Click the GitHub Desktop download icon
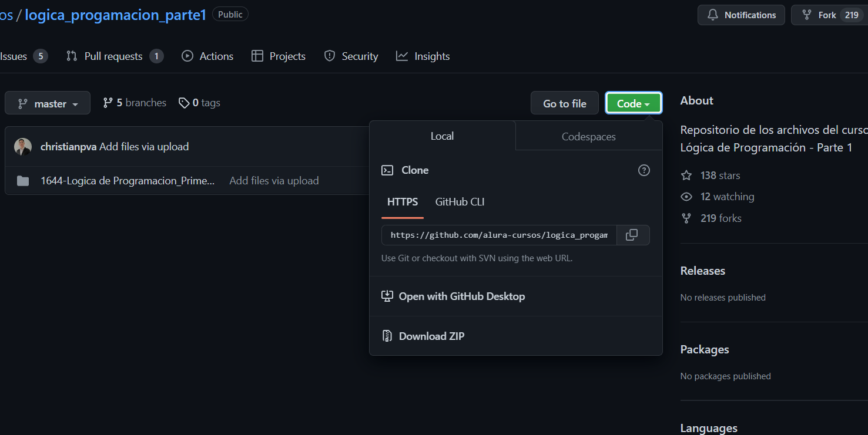The width and height of the screenshot is (868, 435). pos(387,296)
